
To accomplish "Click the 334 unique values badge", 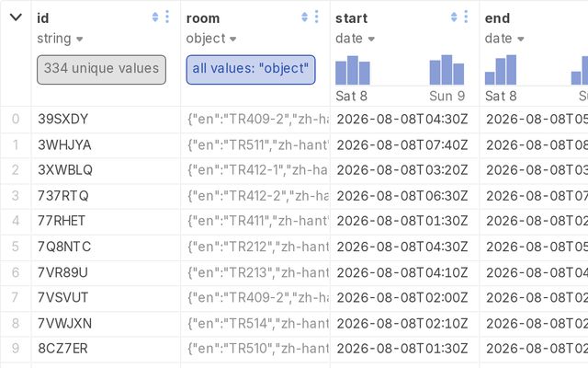I will (x=101, y=70).
